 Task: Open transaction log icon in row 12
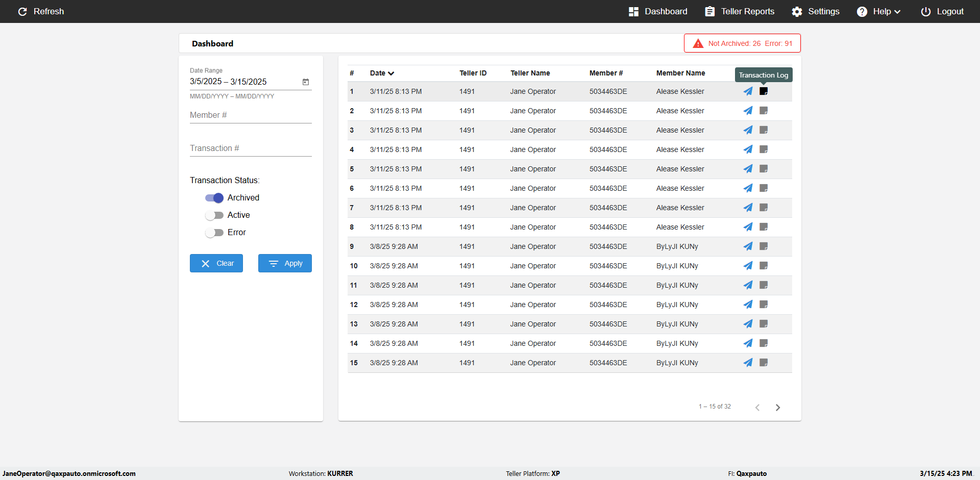(x=764, y=305)
